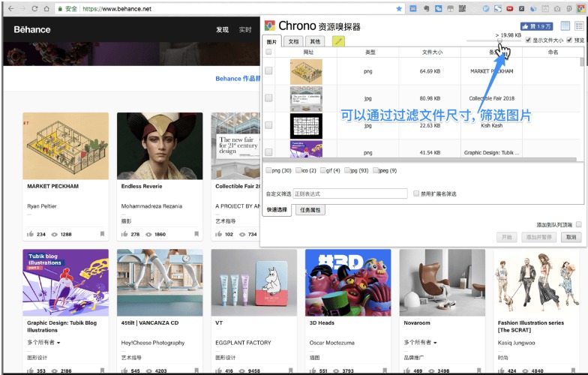This screenshot has height=375, width=588.
Task: Click the blue checkmark circle extension icon
Action: [486, 9]
